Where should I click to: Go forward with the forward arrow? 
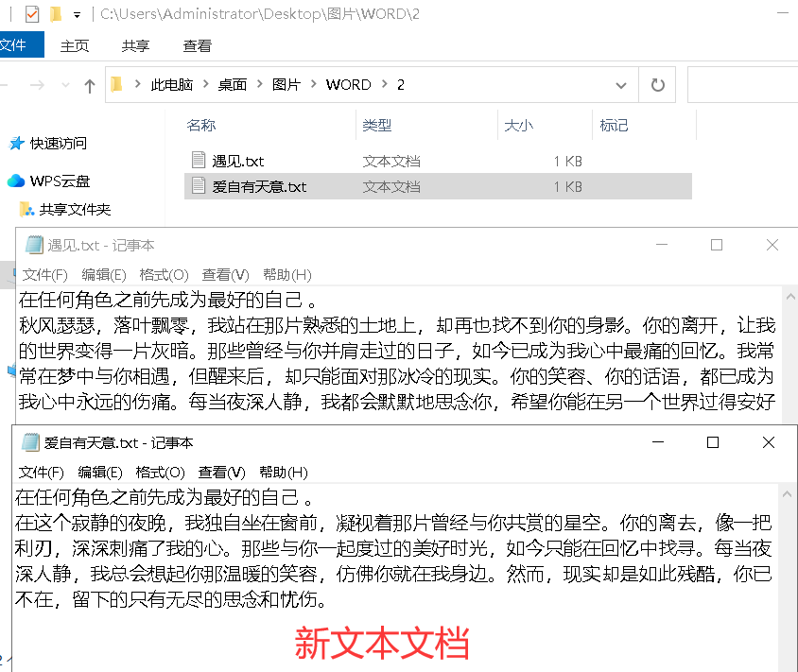[x=37, y=85]
